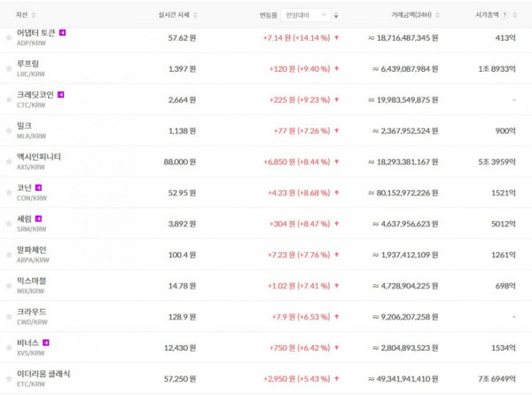Sort 변동률 using arrows beside dropdown

point(336,15)
